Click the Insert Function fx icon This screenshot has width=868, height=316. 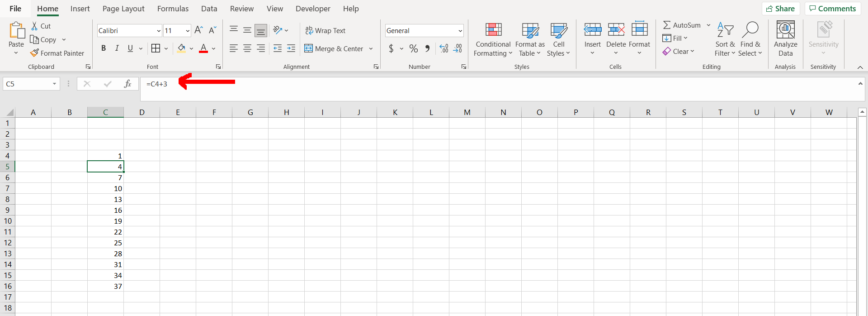click(127, 84)
